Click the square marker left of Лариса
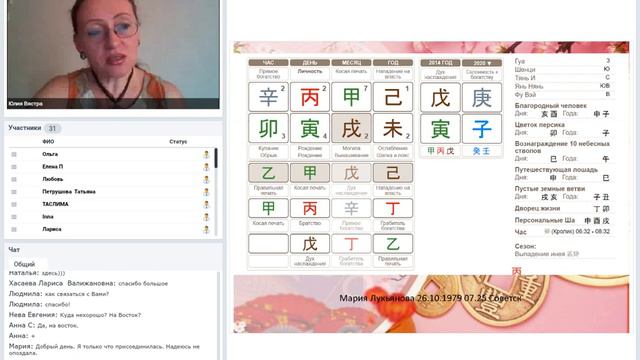The height and width of the screenshot is (360, 640). (14, 229)
